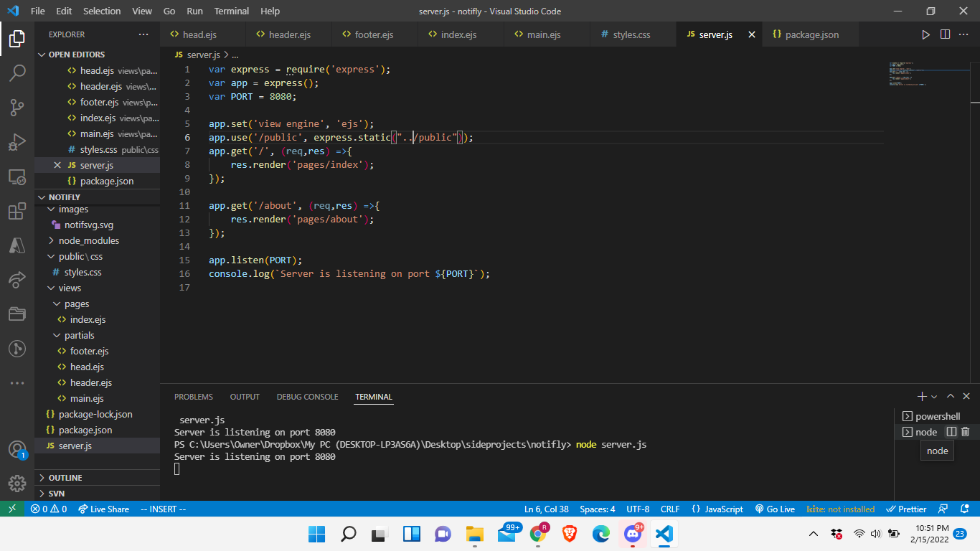980x551 pixels.
Task: Click Live Share in status bar
Action: click(x=104, y=509)
